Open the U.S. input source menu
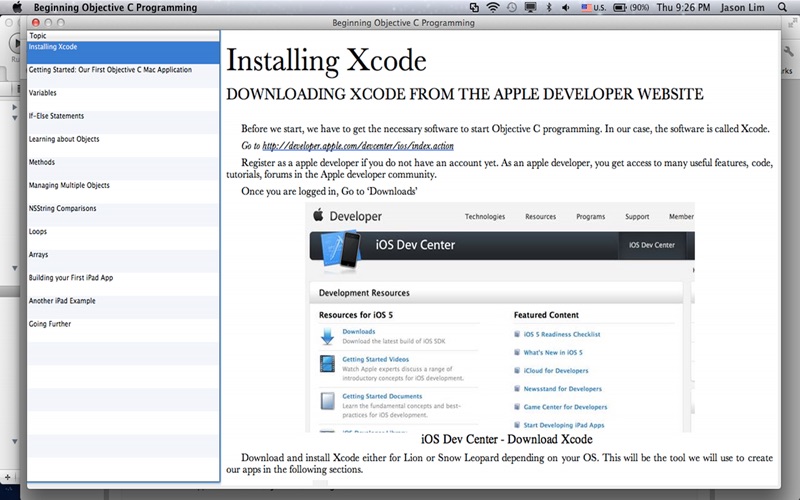This screenshot has height=500, width=800. click(593, 7)
